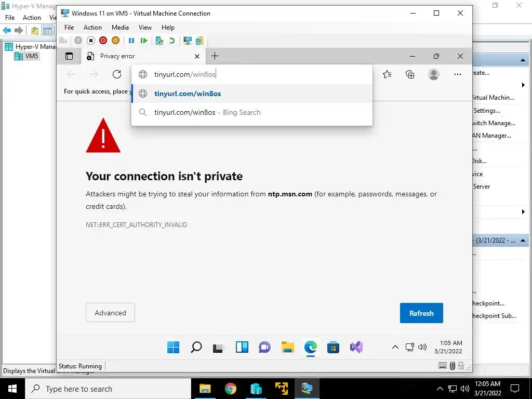Viewport: 532px width, 399px height.
Task: Close the Privacy error tab
Action: [x=197, y=56]
